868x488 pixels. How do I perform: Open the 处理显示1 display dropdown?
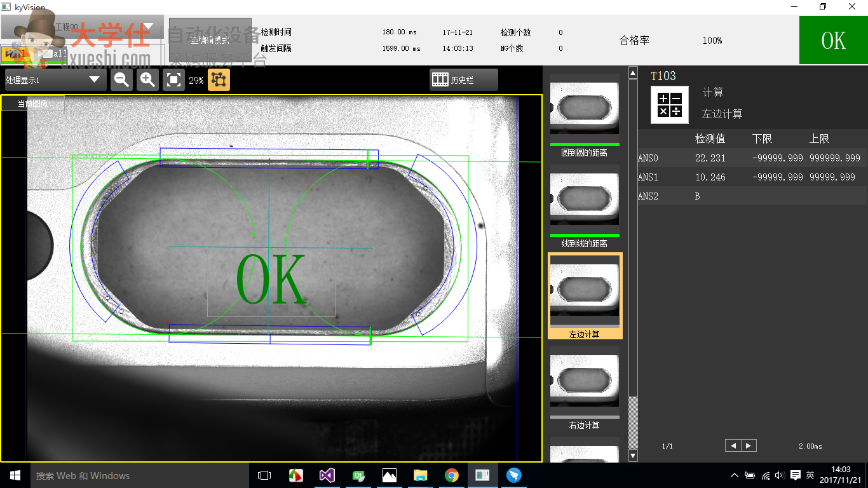point(53,79)
